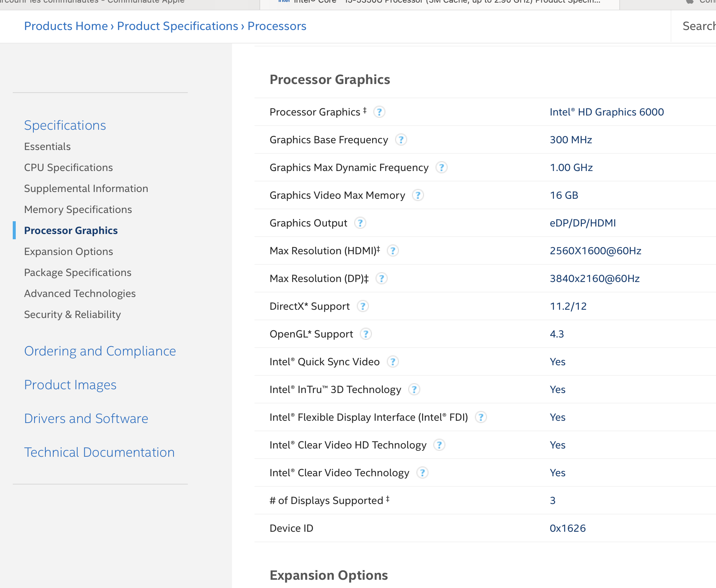716x588 pixels.
Task: Open the Ordering and Compliance section
Action: 100,351
